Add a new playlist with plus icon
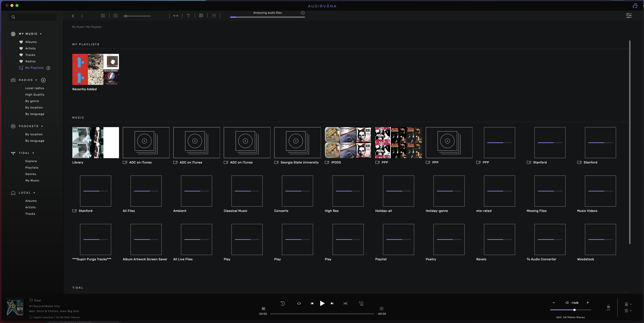 [48, 68]
